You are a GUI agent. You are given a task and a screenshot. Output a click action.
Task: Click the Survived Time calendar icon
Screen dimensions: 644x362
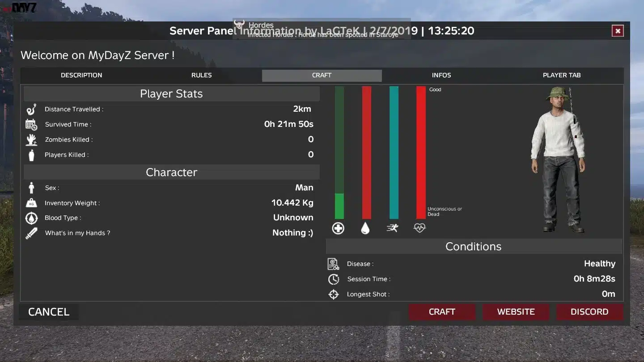pos(31,125)
